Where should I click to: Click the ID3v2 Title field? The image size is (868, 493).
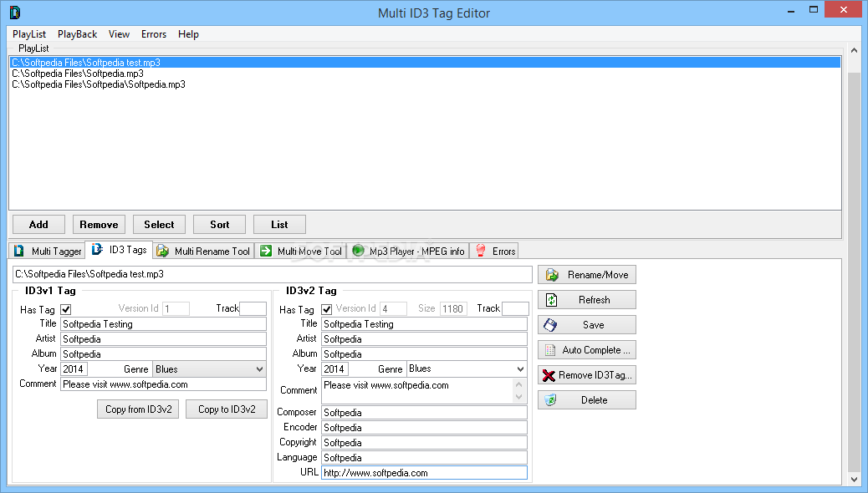pyautogui.click(x=424, y=324)
